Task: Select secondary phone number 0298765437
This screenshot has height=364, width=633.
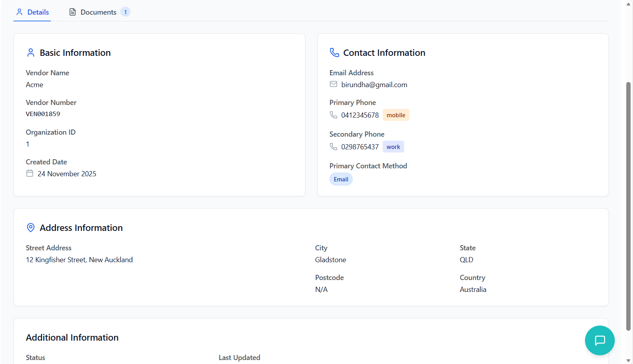Action: (360, 147)
